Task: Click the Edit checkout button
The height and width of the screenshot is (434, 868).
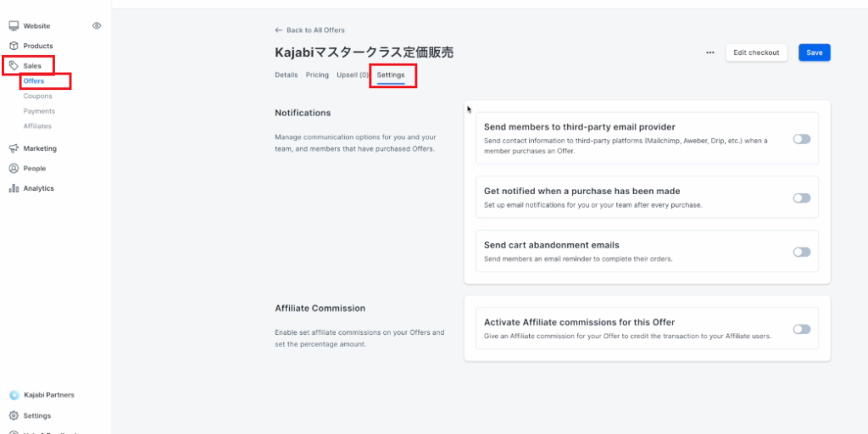Action: tap(756, 53)
